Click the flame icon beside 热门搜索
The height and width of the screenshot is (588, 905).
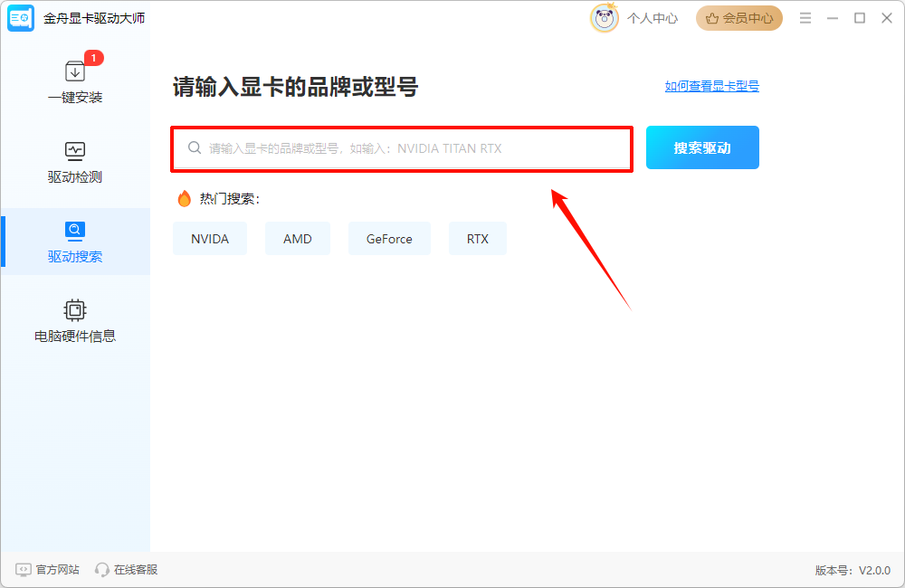(x=185, y=198)
